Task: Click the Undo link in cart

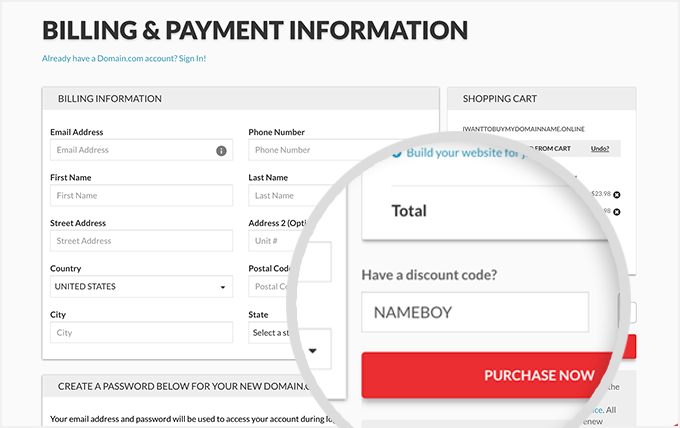Action: coord(599,148)
